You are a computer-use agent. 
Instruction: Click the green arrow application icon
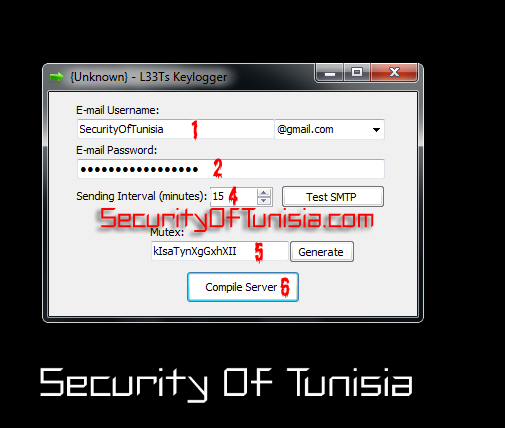tap(56, 77)
